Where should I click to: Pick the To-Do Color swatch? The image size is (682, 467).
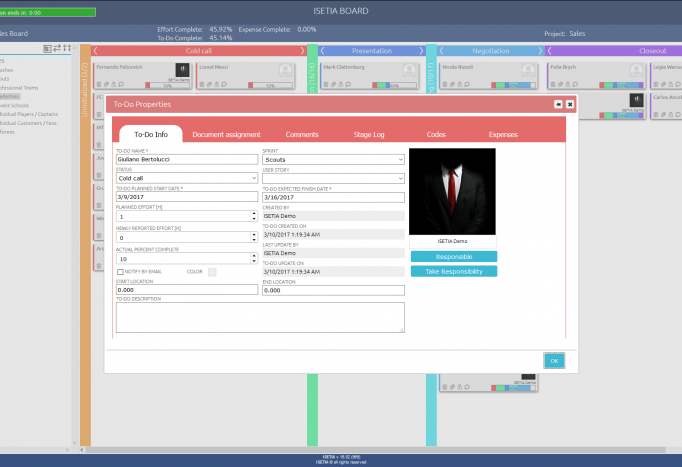pos(212,272)
